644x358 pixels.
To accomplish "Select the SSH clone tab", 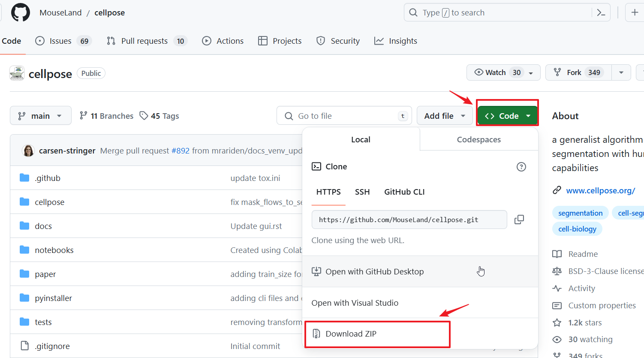I will [x=362, y=192].
